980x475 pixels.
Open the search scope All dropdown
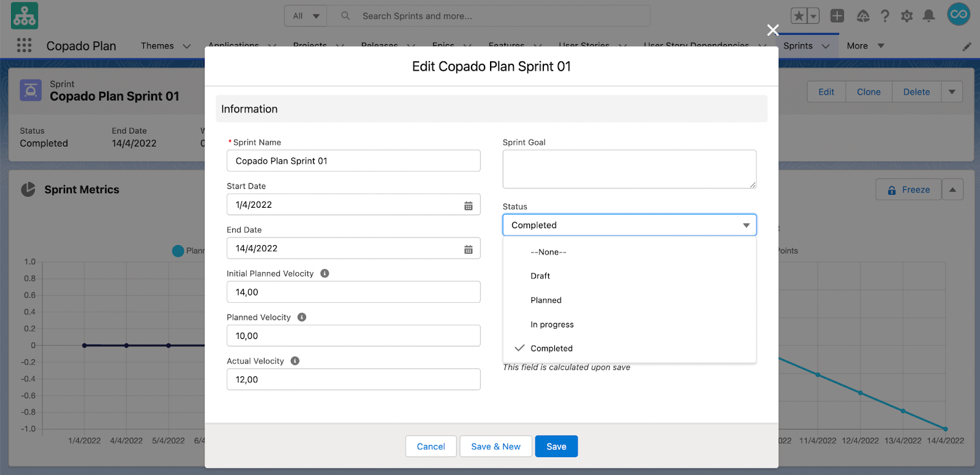[x=306, y=16]
